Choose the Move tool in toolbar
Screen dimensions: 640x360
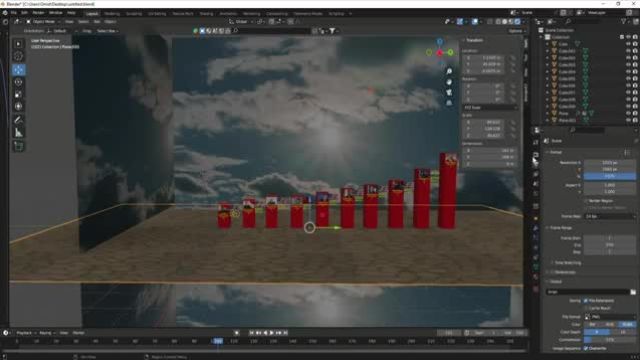click(18, 70)
